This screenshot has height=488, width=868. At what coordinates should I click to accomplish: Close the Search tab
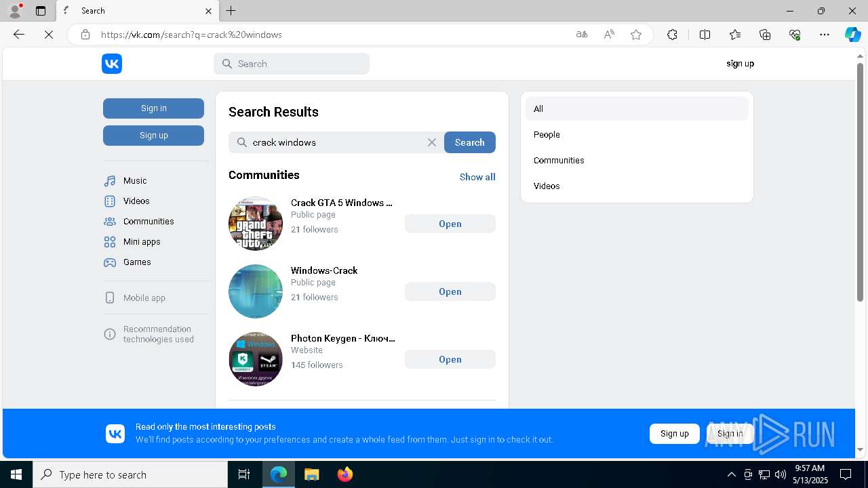tap(208, 11)
